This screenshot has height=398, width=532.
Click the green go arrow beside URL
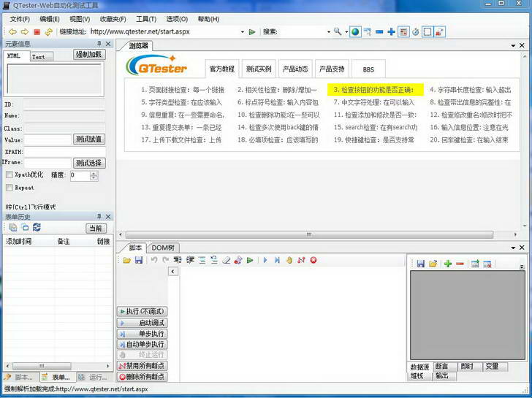(252, 31)
